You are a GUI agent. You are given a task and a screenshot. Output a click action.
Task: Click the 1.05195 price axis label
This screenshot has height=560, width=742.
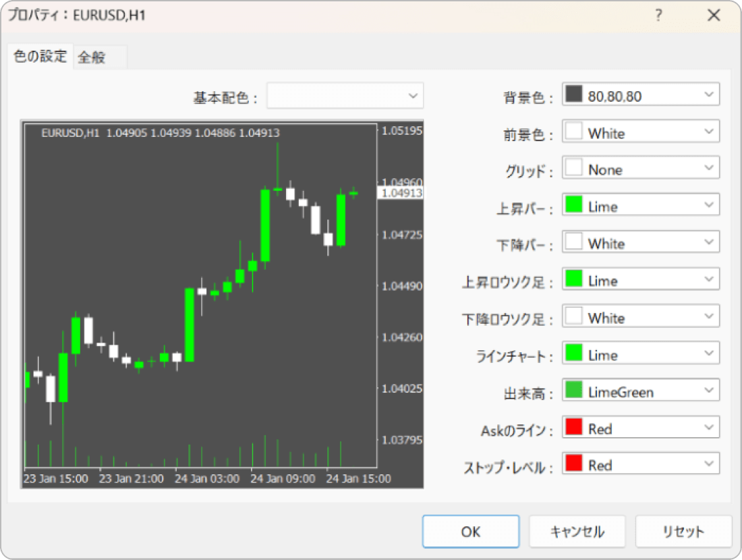402,131
